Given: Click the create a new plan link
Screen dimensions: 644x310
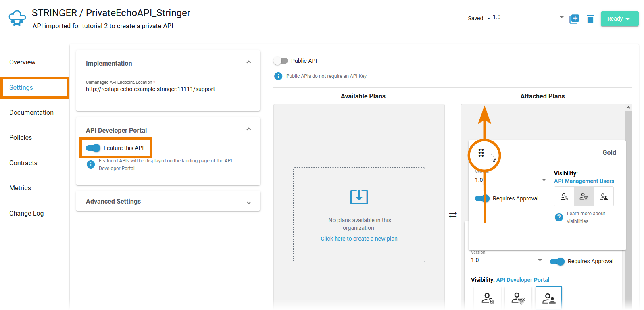Looking at the screenshot, I should 359,239.
